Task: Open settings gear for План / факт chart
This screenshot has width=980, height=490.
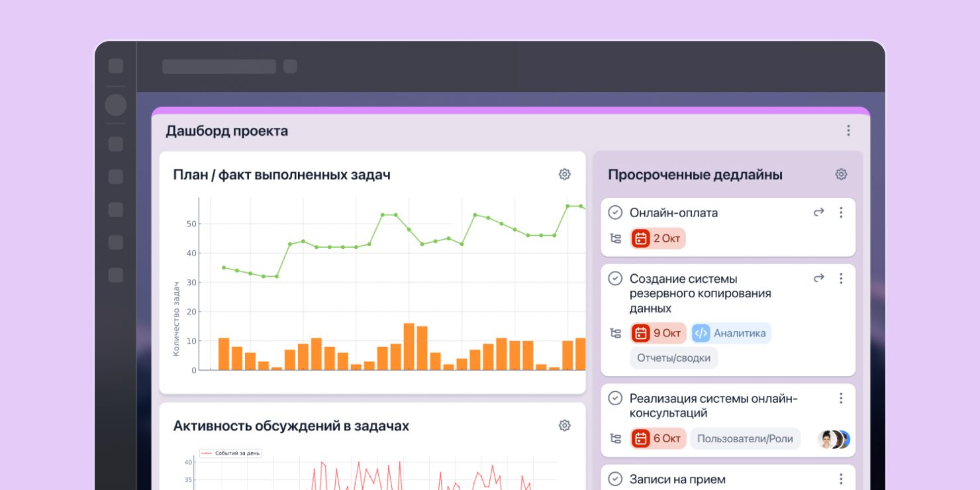Action: coord(564,174)
